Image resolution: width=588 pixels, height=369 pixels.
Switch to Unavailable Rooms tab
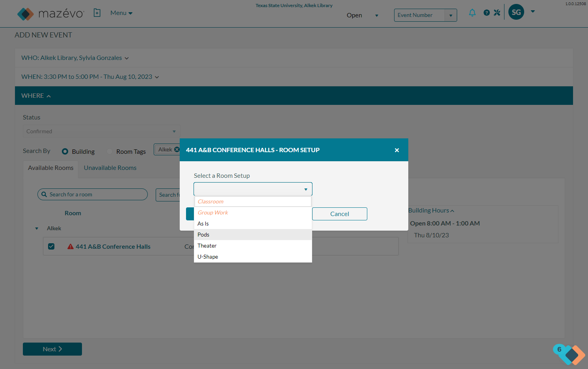110,168
